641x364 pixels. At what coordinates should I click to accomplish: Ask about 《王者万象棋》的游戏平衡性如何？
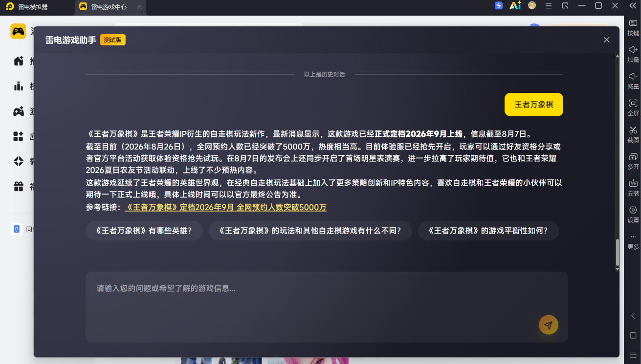[x=488, y=231]
